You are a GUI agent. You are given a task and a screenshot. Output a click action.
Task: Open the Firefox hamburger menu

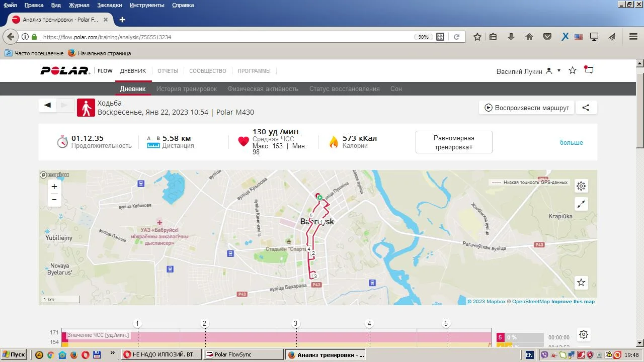pyautogui.click(x=633, y=37)
